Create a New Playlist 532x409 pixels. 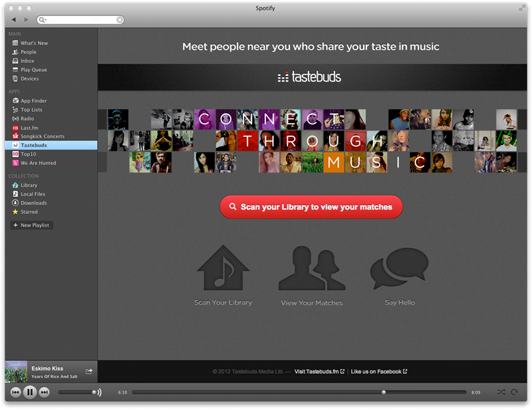pyautogui.click(x=31, y=225)
